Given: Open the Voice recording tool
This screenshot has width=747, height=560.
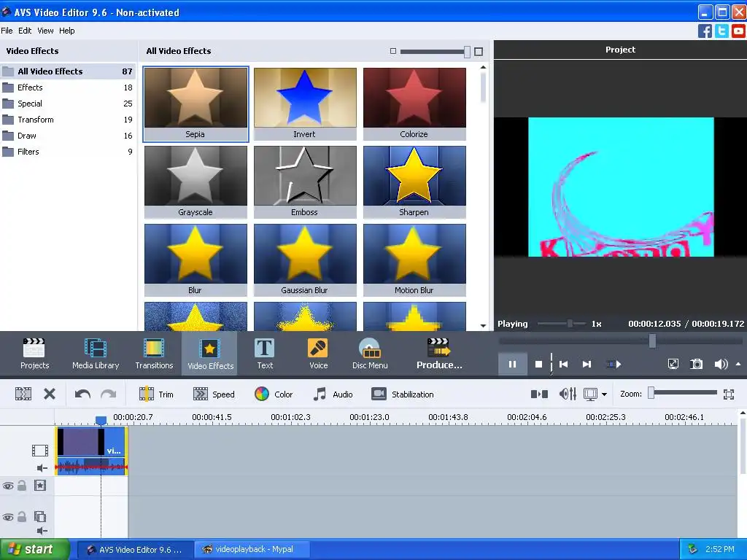Looking at the screenshot, I should pyautogui.click(x=318, y=354).
